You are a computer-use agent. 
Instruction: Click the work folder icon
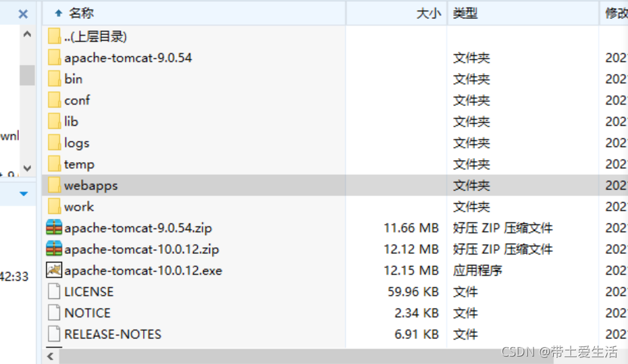click(x=54, y=207)
